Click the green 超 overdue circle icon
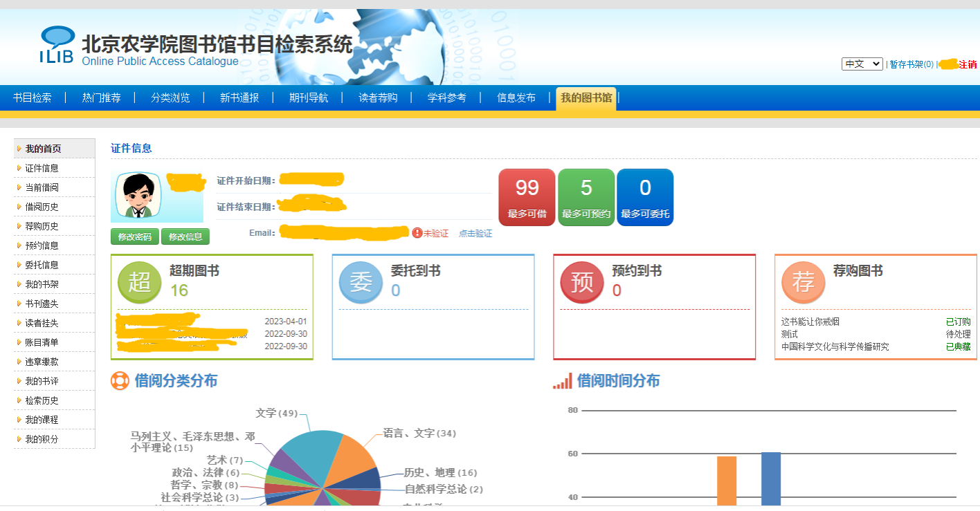Screen dimensions: 980x511 140,282
